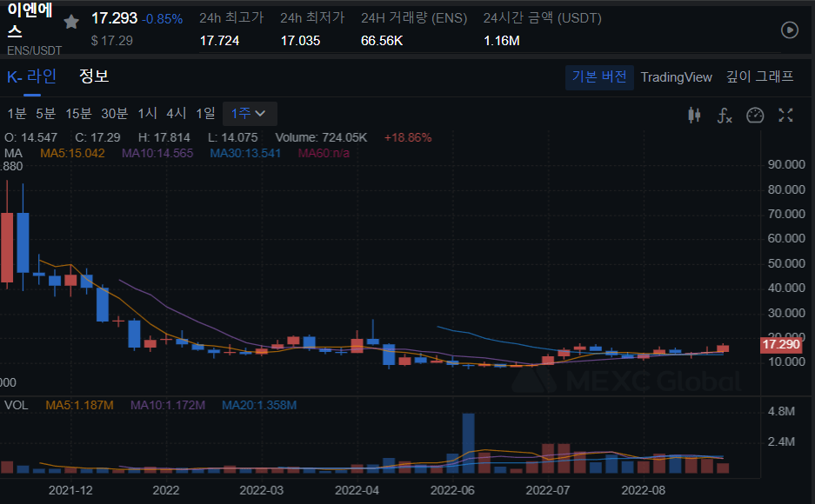Click the volume MA20:1.358M label
This screenshot has height=504, width=815.
click(x=259, y=405)
